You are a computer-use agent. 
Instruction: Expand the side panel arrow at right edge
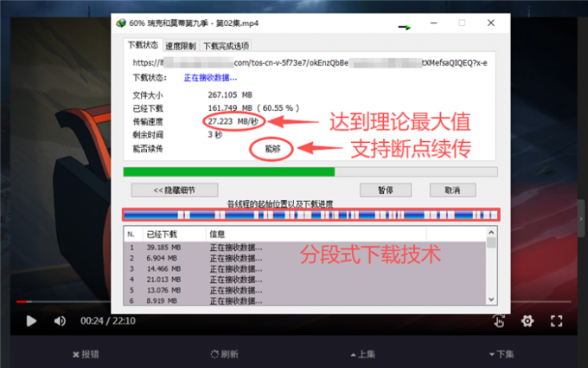pos(581,218)
